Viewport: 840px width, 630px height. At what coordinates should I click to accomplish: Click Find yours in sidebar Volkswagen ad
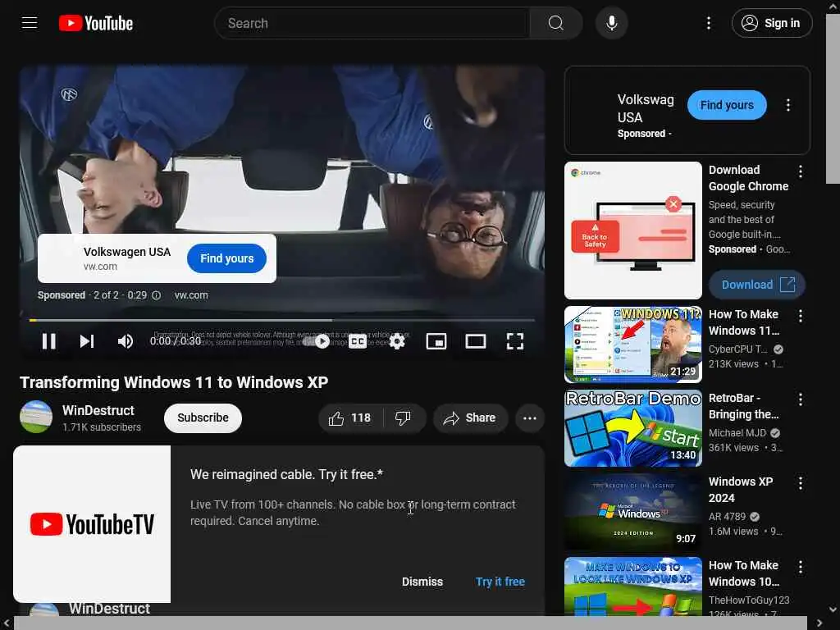click(x=727, y=105)
